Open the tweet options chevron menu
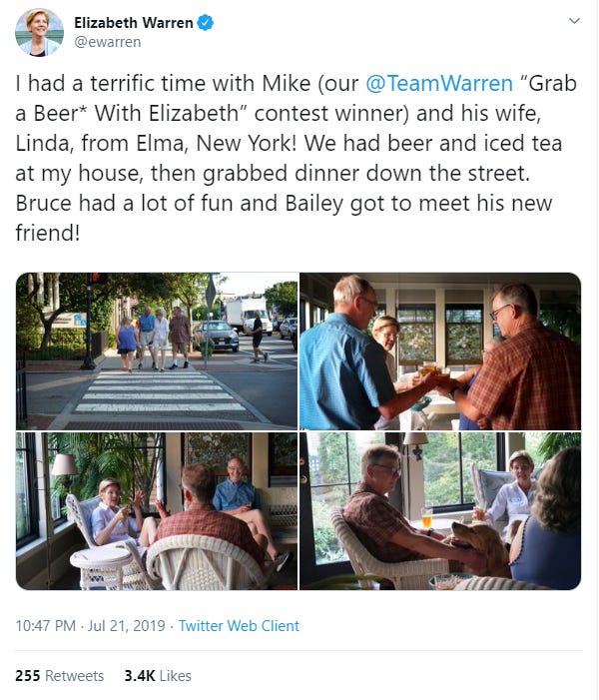599x700 pixels. (574, 21)
